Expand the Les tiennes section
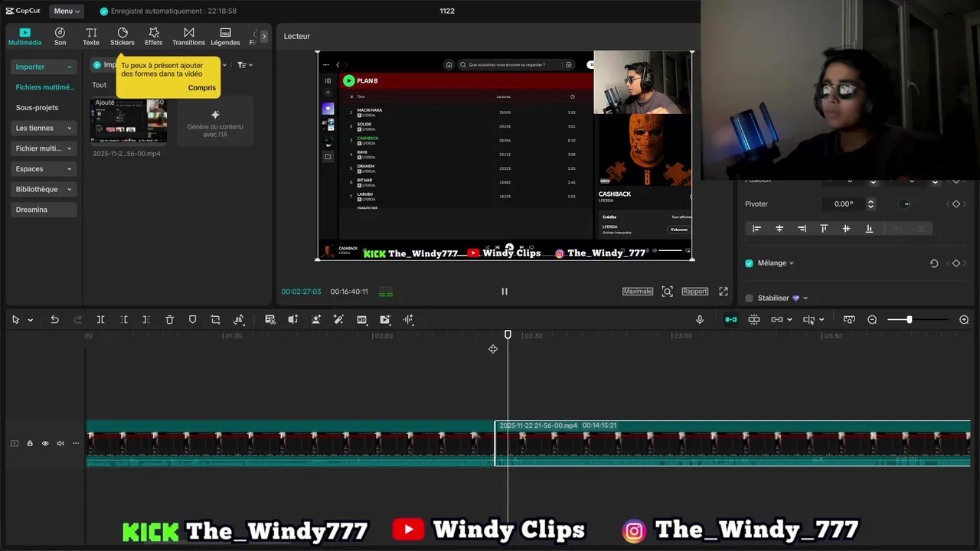Screen dimensions: 980x551 click(44, 128)
